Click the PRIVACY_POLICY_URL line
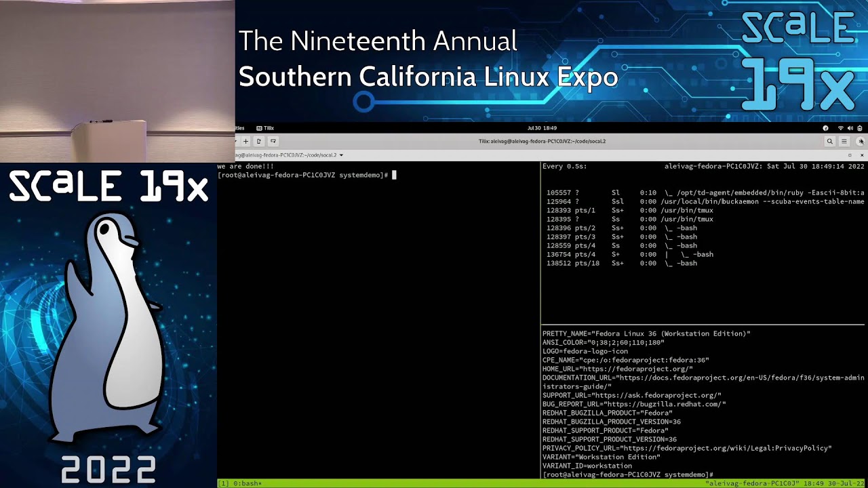The image size is (868, 488). pos(687,448)
